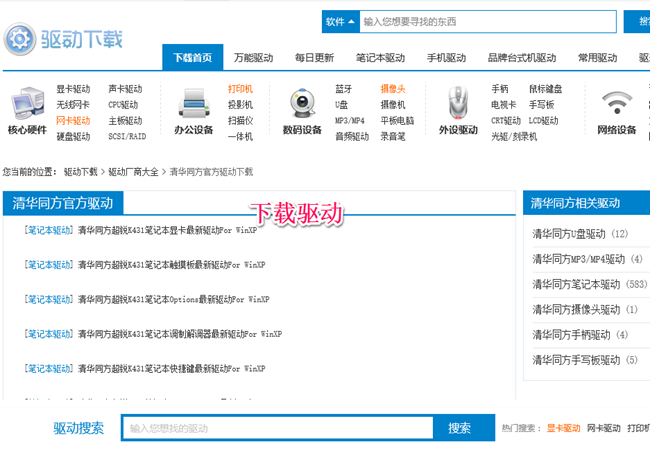
Task: Click the 驱动厂商大全 breadcrumb link
Action: 133,172
